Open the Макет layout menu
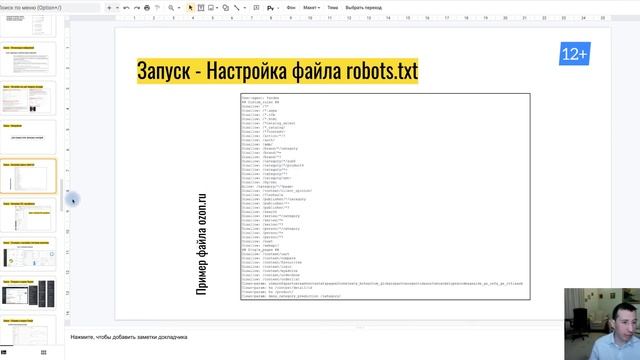Viewport: 640px width, 360px height. (x=311, y=8)
